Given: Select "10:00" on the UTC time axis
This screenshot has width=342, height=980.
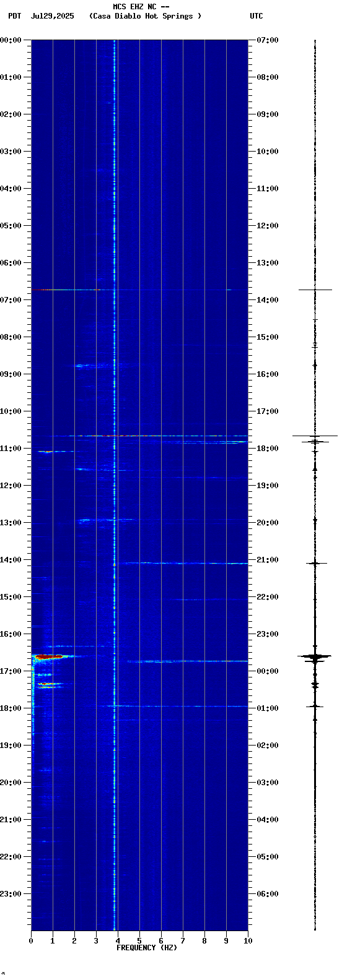Looking at the screenshot, I should pyautogui.click(x=268, y=152).
